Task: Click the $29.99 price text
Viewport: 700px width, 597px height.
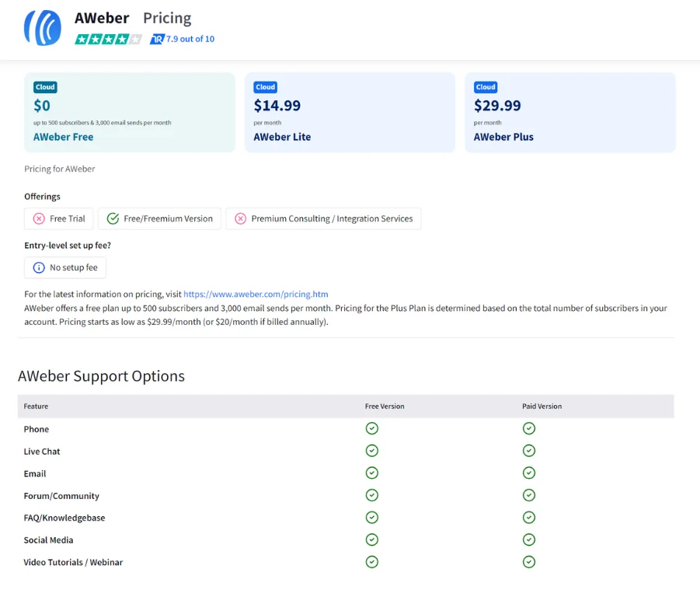Action: point(497,106)
